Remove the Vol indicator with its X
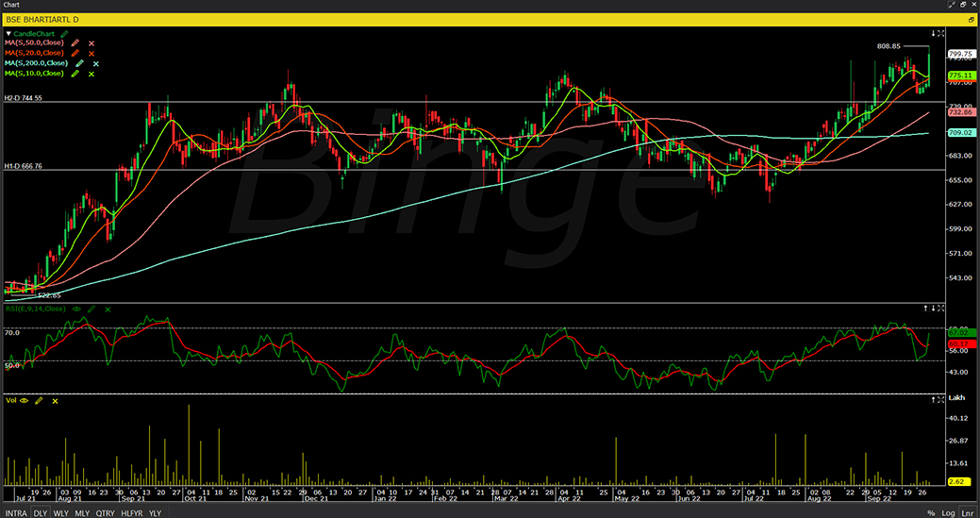The height and width of the screenshot is (518, 980). pos(55,401)
